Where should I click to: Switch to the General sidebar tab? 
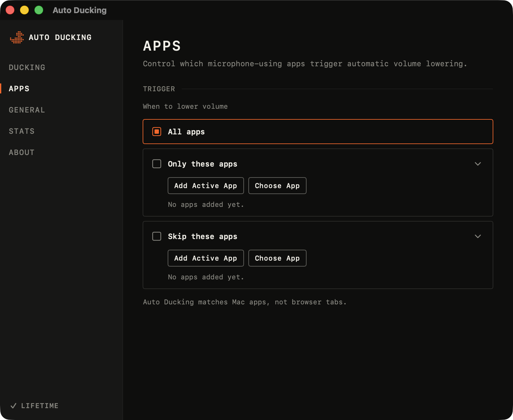pos(27,110)
